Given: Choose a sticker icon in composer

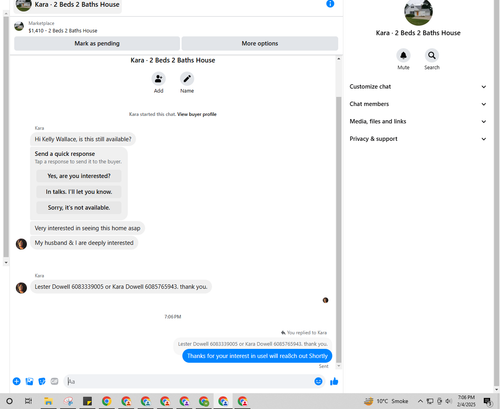Looking at the screenshot, I should (42, 381).
